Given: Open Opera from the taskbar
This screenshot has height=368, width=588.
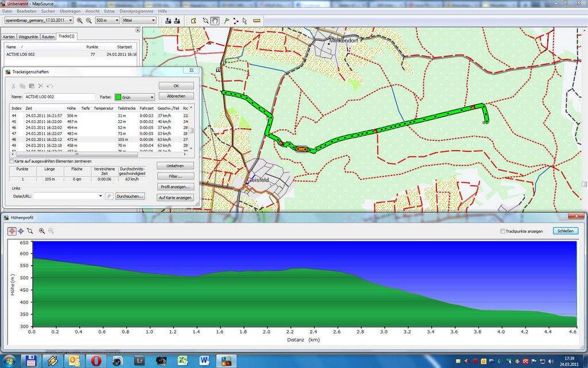Looking at the screenshot, I should 96,361.
